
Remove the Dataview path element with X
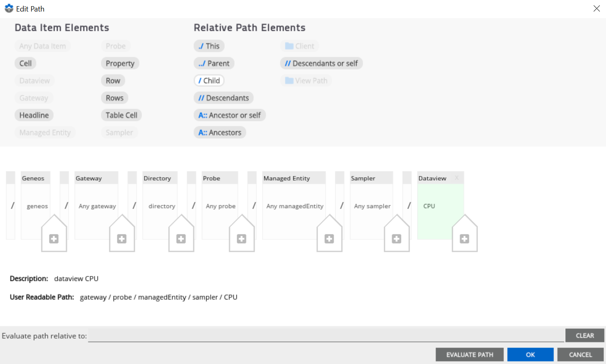click(457, 178)
